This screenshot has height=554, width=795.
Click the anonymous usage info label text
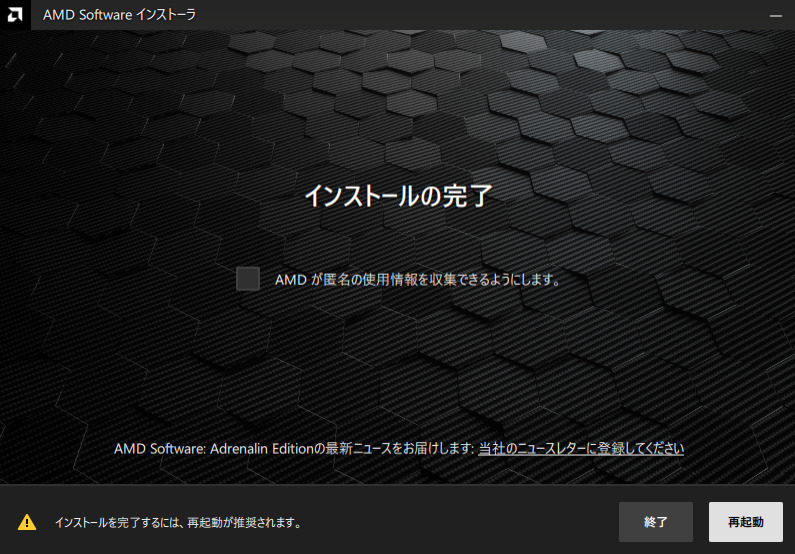(417, 279)
